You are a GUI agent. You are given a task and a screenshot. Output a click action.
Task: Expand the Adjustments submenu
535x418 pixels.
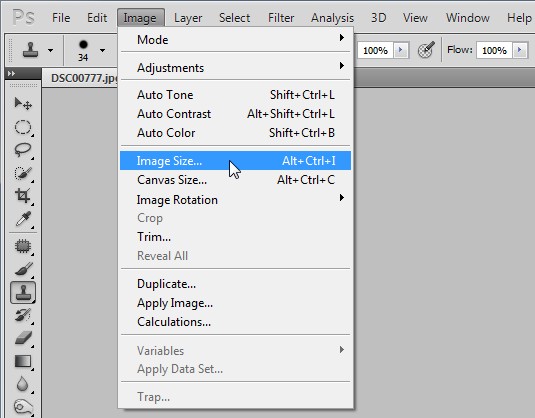(x=235, y=68)
